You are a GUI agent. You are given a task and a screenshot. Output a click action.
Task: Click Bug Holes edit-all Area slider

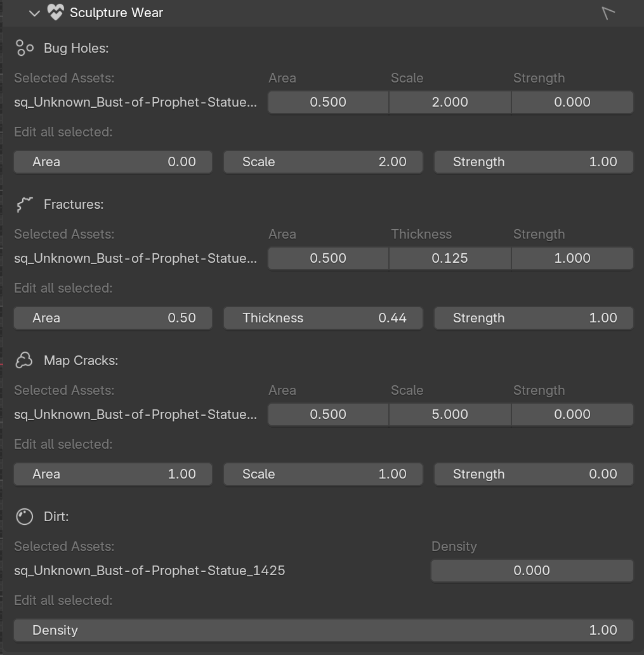click(x=113, y=162)
